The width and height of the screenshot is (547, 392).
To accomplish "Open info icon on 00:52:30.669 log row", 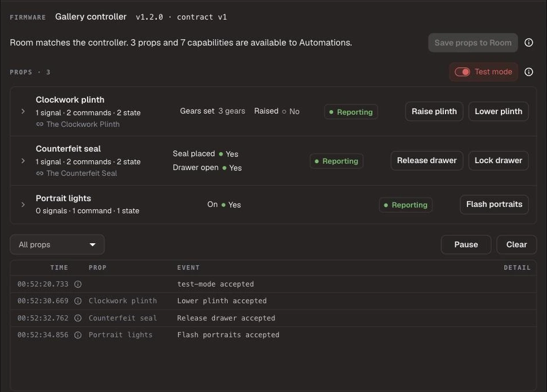I will click(78, 301).
